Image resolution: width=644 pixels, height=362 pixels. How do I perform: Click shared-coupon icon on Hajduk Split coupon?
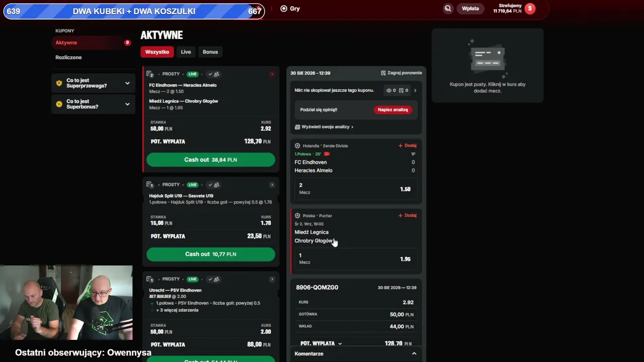point(213,185)
